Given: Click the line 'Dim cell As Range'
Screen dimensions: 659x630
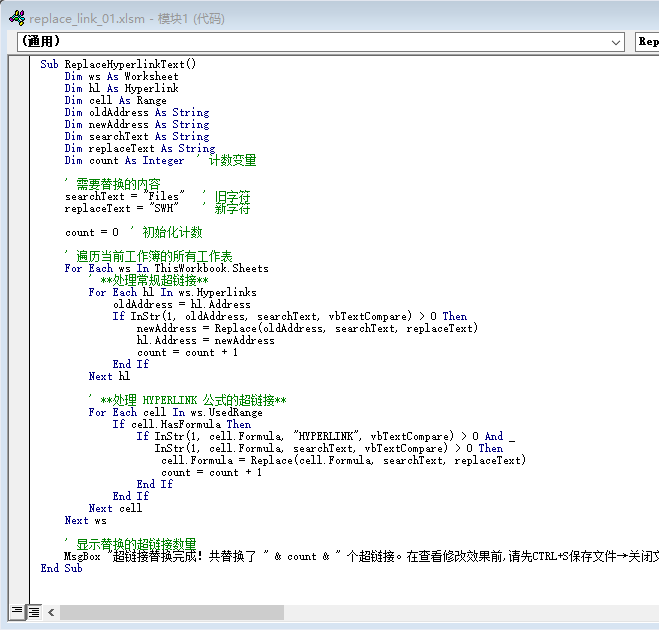Looking at the screenshot, I should [x=116, y=100].
